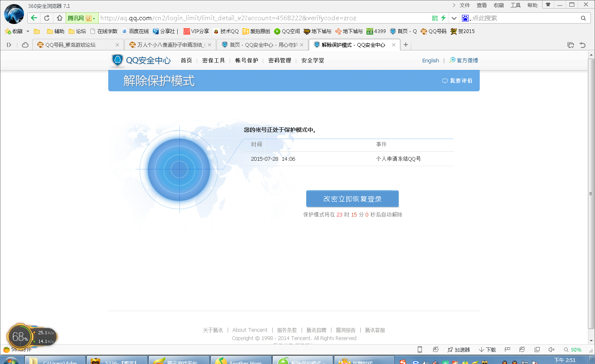This screenshot has width=595, height=364.
Task: Open the 帐号保护 navigation item
Action: pyautogui.click(x=247, y=60)
